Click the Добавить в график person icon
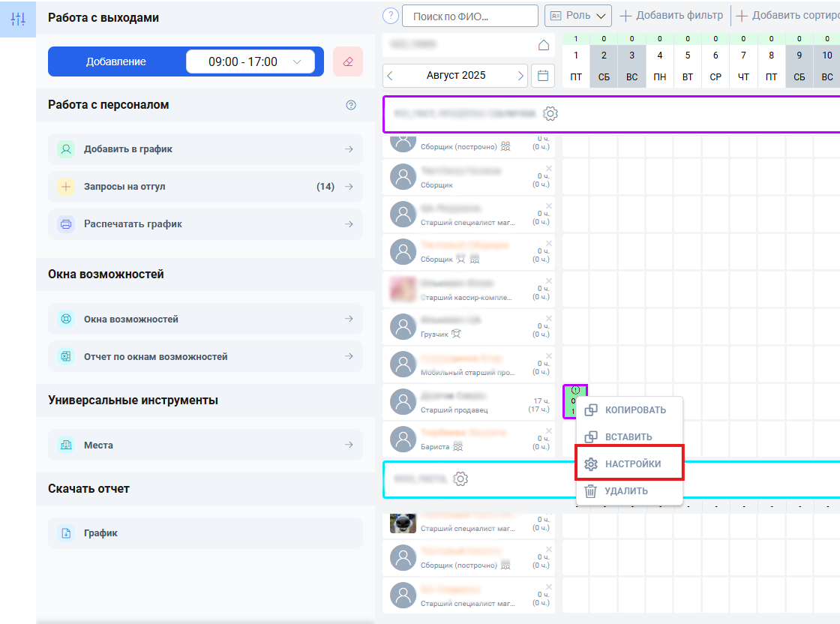The image size is (840, 624). pos(66,149)
